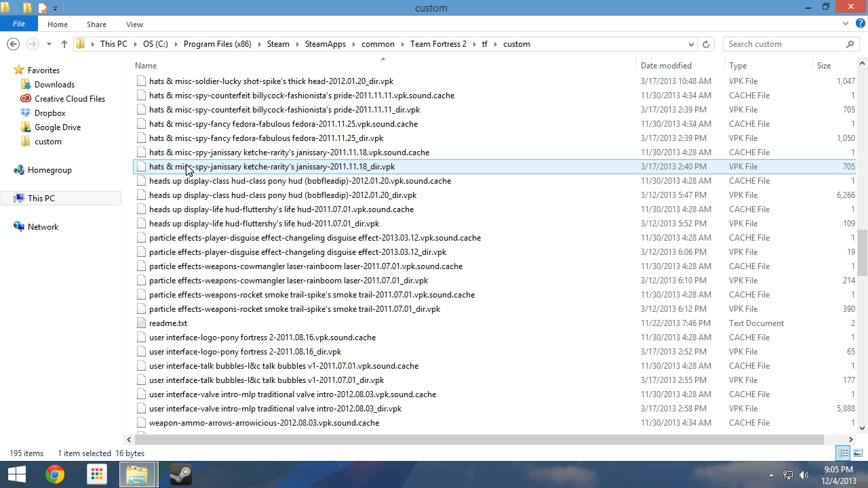Screen dimensions: 868x488
Task: Select weapon-ammo-arrows-arrowicious-2012.08.03.vpk.sound.cache file
Action: (x=264, y=423)
